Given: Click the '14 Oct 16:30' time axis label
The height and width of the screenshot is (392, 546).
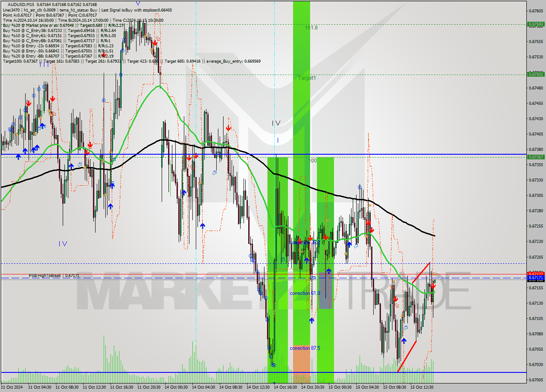Looking at the screenshot, I should 285,387.
